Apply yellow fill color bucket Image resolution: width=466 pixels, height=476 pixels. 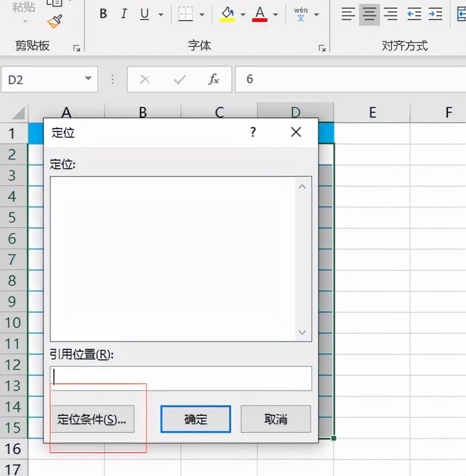(x=227, y=14)
